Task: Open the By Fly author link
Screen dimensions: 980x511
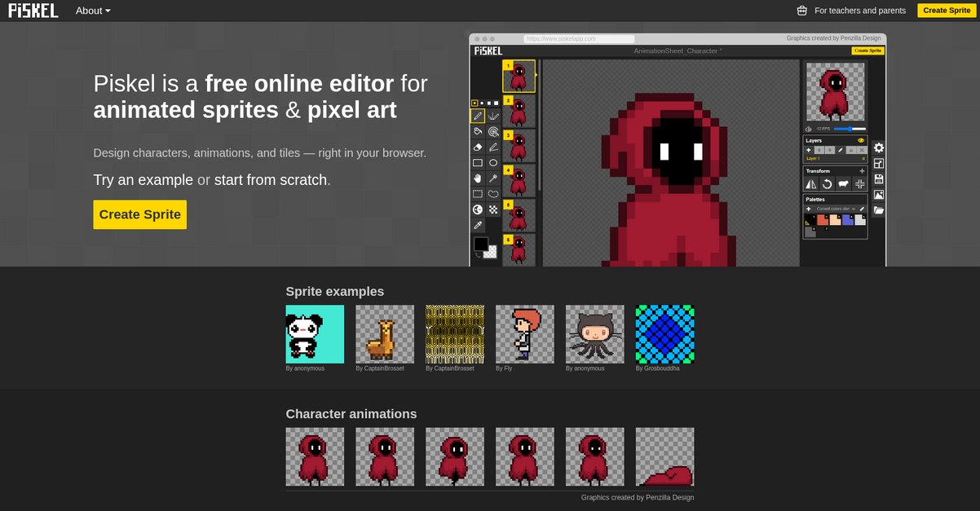Action: (504, 368)
